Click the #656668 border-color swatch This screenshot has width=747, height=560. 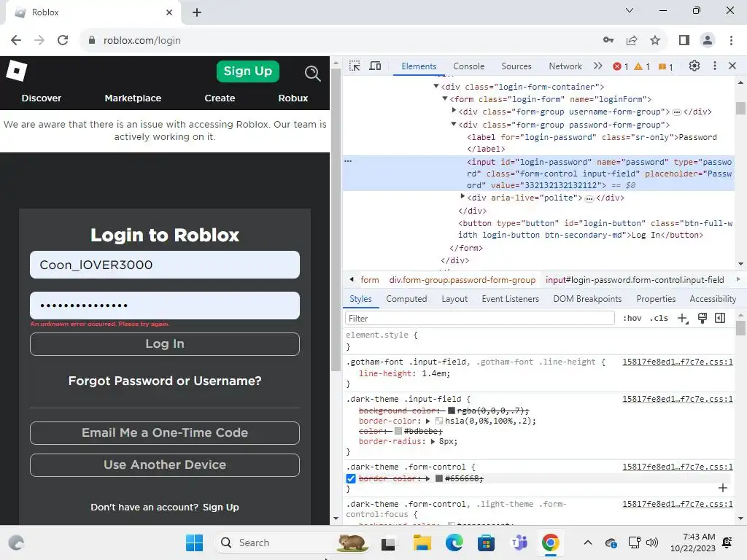click(439, 478)
